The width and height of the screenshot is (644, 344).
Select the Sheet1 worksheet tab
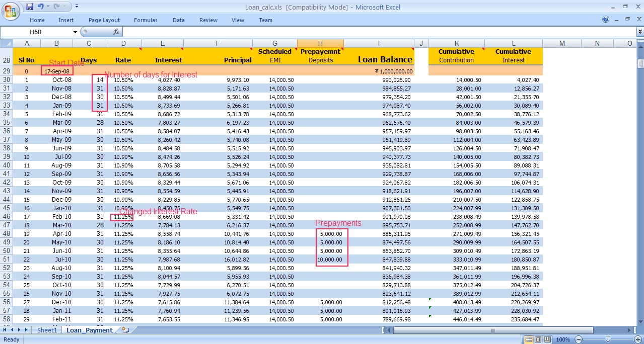(x=46, y=330)
